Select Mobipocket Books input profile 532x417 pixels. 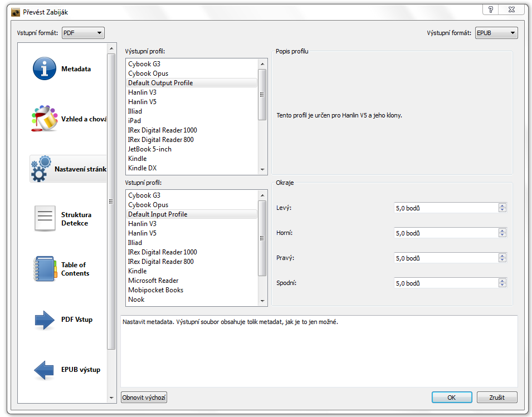pyautogui.click(x=192, y=290)
